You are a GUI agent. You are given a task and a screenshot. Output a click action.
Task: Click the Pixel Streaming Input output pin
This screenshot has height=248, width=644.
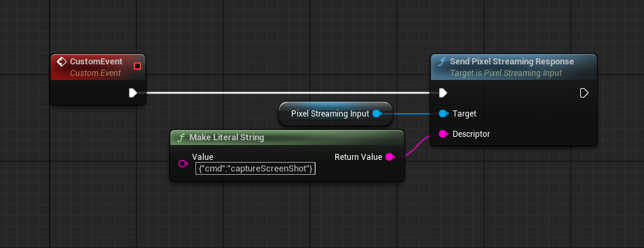(377, 114)
